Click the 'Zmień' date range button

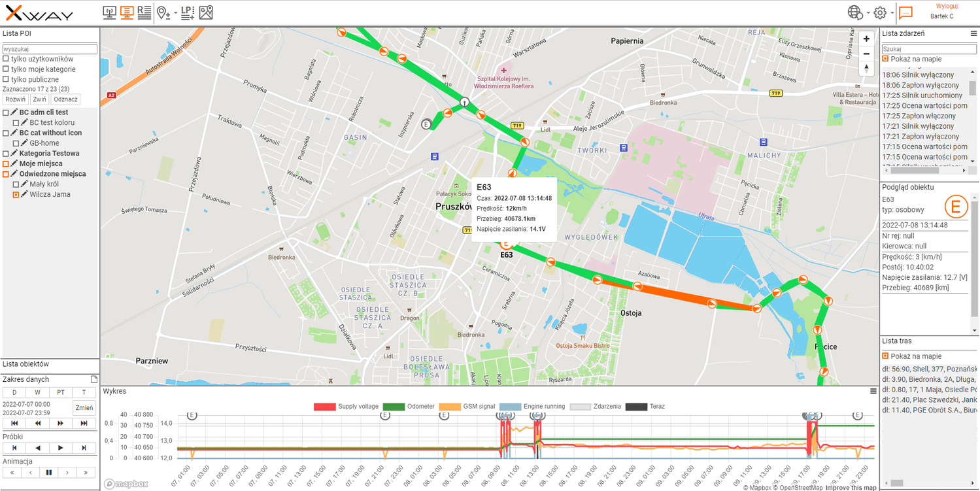tap(84, 408)
